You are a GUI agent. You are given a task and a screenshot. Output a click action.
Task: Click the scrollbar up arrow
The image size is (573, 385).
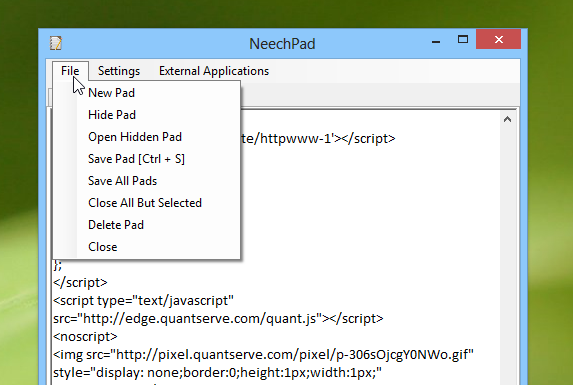507,119
